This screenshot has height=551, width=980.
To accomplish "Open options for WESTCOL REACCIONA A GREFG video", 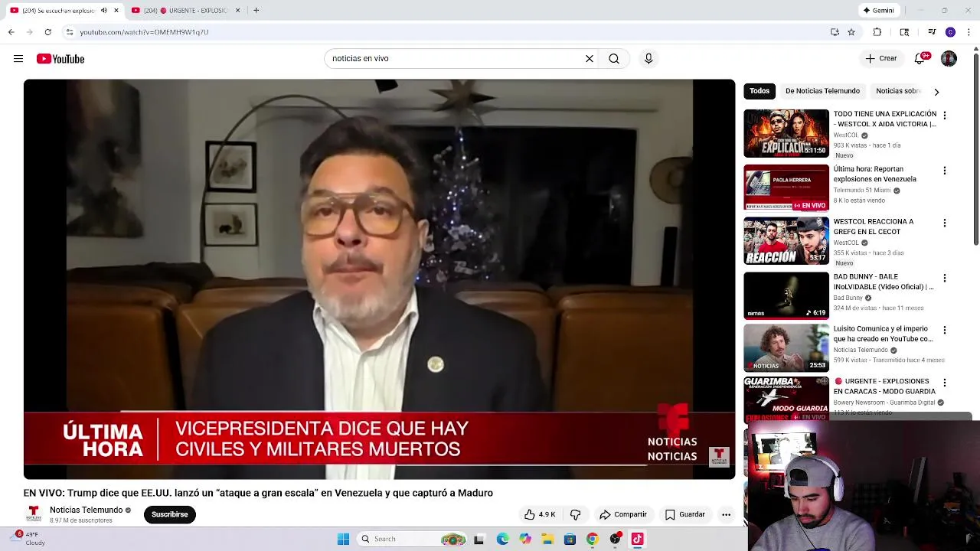I will [944, 223].
